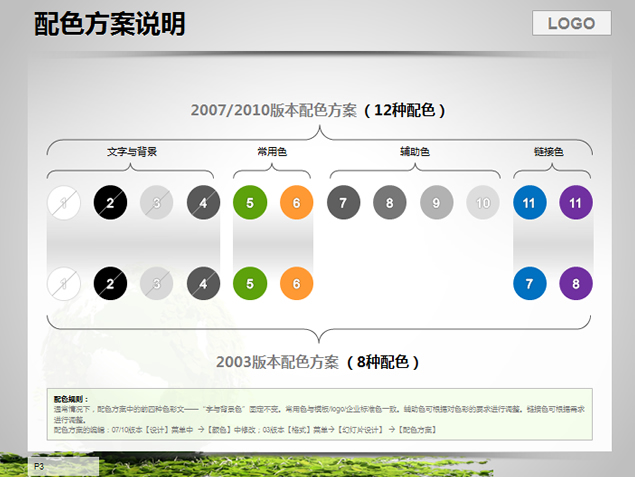This screenshot has height=477, width=635.
Task: Click the black circle 2 in top row
Action: click(x=110, y=202)
